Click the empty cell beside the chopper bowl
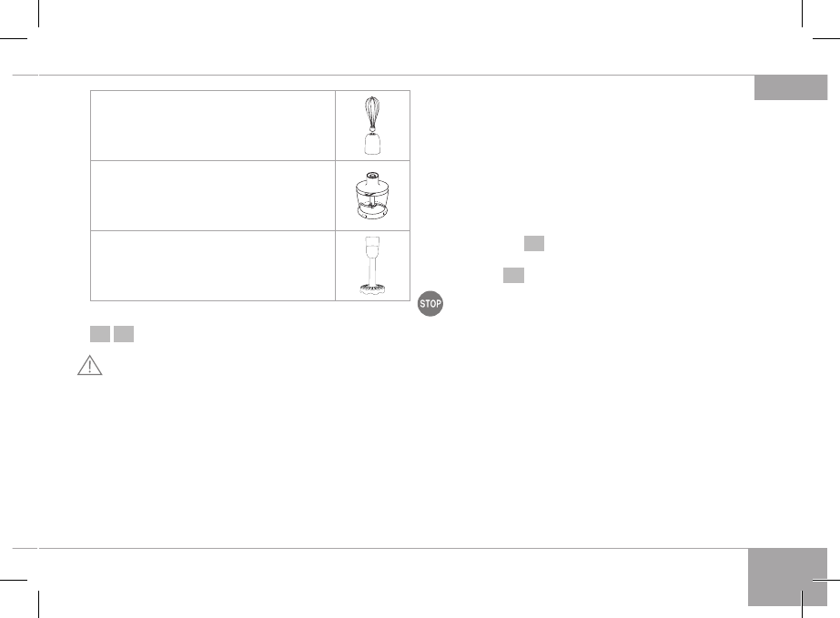 (x=212, y=196)
